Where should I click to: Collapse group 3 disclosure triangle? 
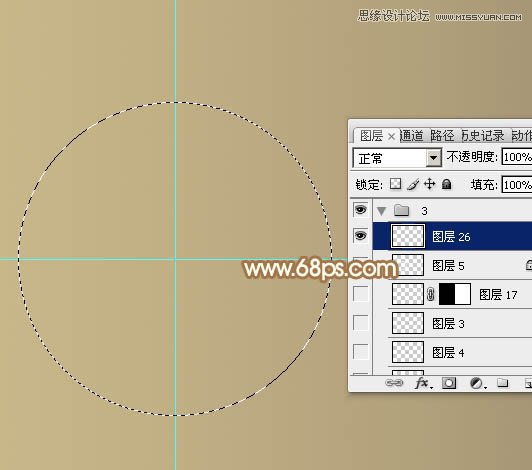[381, 211]
